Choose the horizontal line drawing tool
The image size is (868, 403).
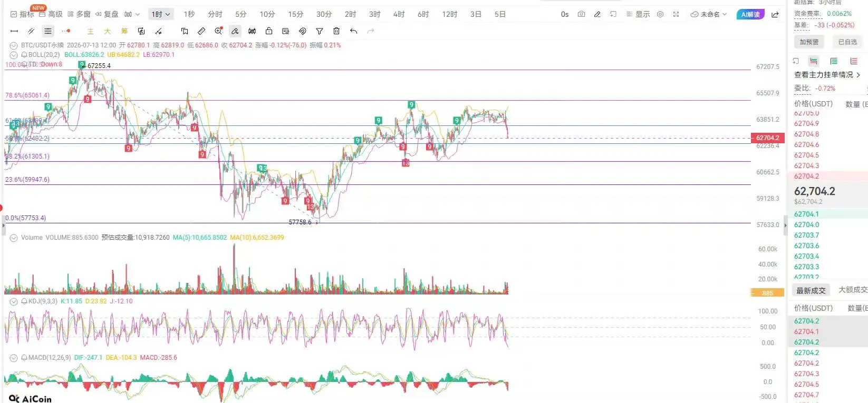pos(14,31)
